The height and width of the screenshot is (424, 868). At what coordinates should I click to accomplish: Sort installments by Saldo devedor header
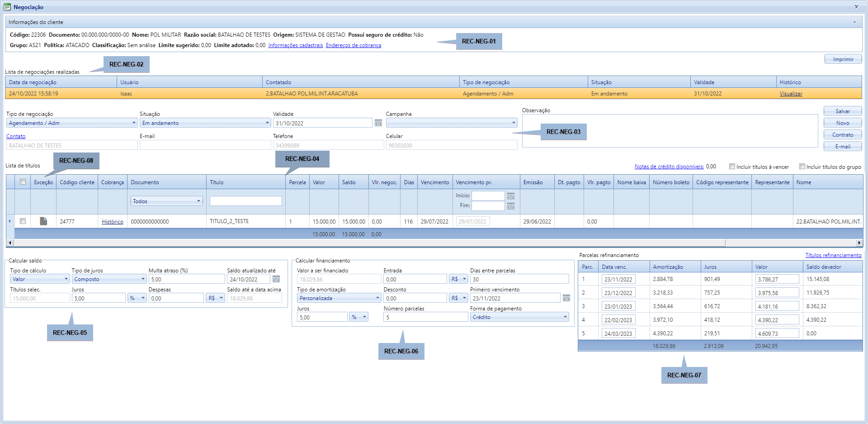[x=833, y=267]
